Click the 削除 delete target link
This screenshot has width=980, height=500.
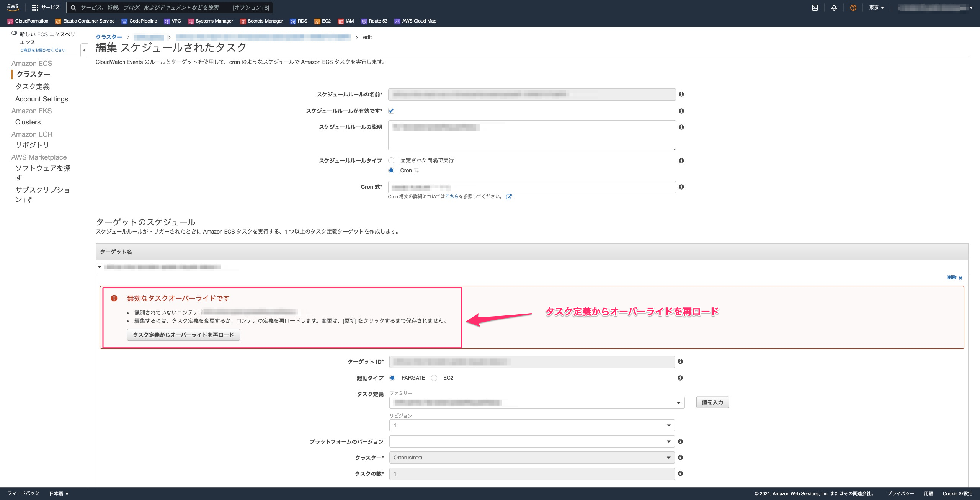pos(955,278)
